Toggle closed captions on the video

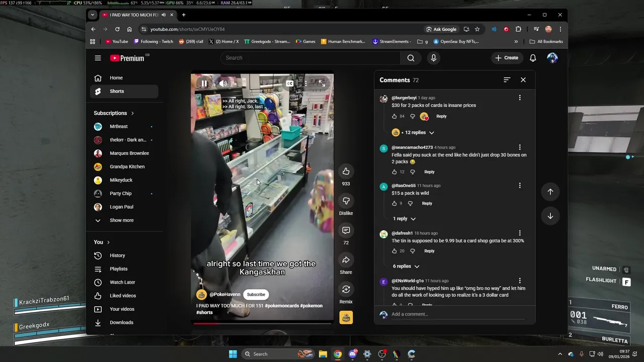click(x=290, y=83)
